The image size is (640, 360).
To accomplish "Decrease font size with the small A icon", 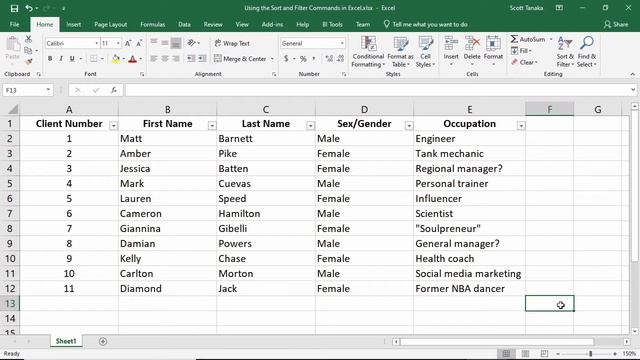I will 139,43.
